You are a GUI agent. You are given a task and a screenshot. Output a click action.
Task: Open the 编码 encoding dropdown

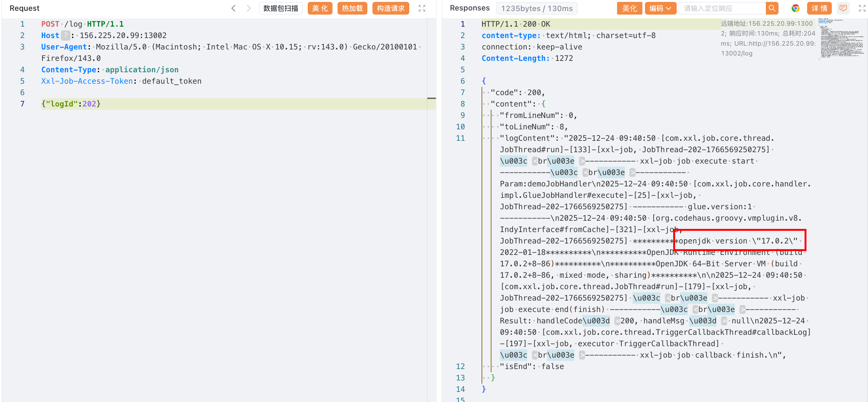tap(660, 8)
